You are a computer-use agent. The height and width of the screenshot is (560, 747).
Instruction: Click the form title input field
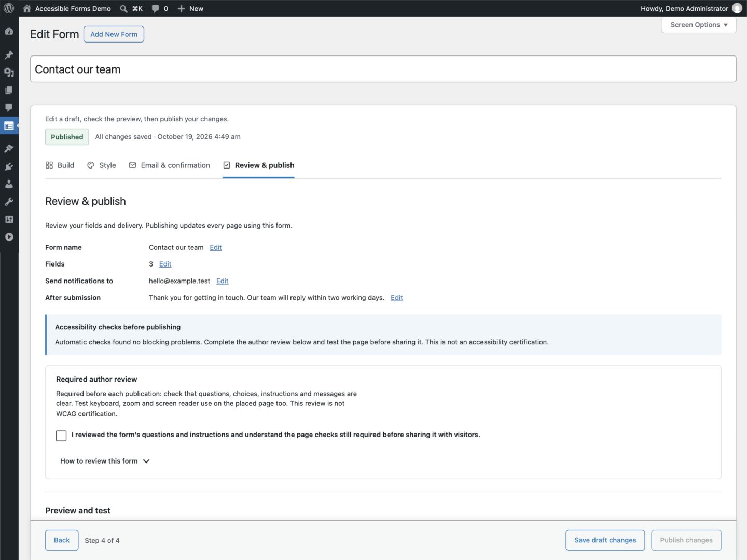coord(383,69)
